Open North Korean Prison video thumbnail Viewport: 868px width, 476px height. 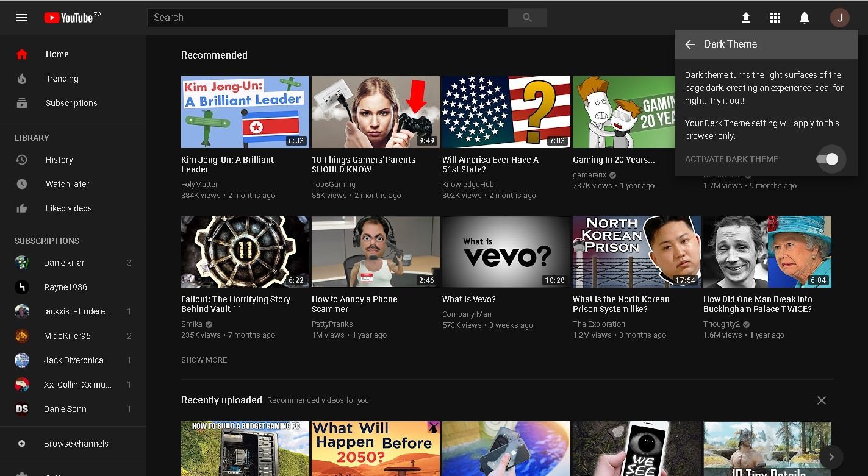pyautogui.click(x=637, y=252)
